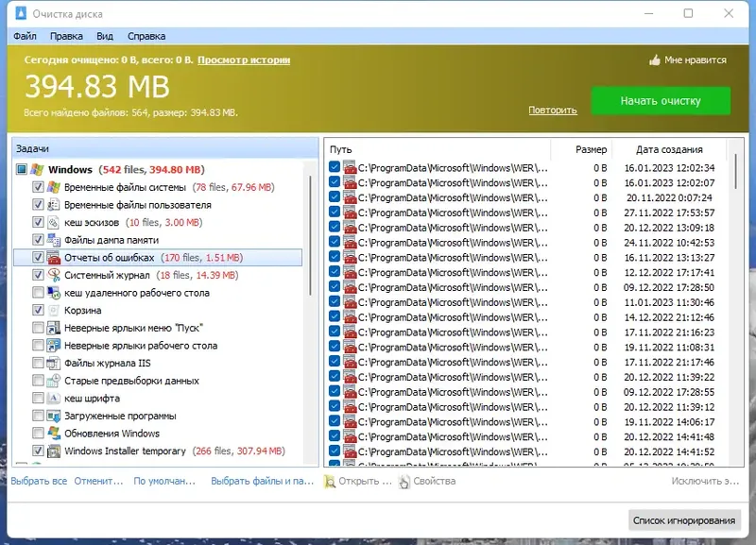Sort by the Размер column header
The image size is (756, 545).
tap(581, 149)
